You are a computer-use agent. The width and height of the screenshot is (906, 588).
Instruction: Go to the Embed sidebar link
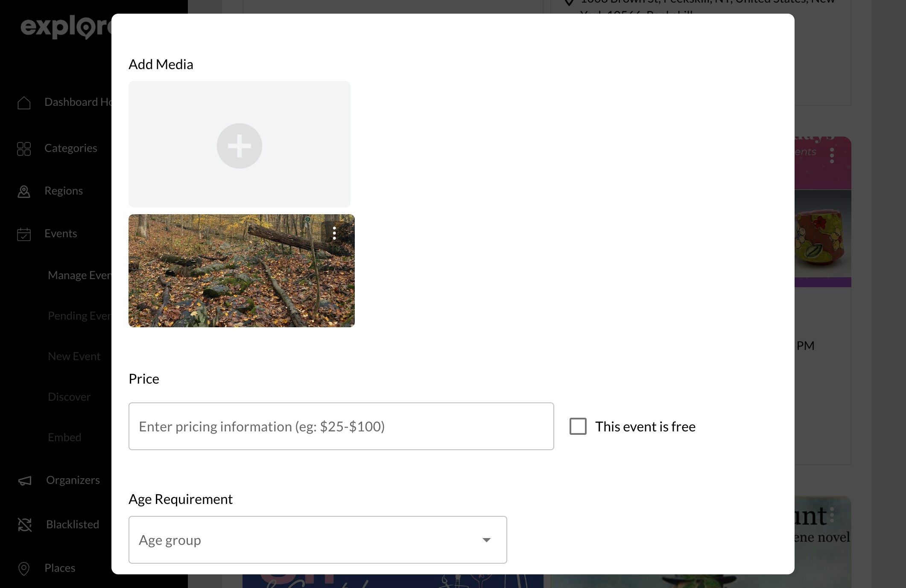click(x=64, y=437)
